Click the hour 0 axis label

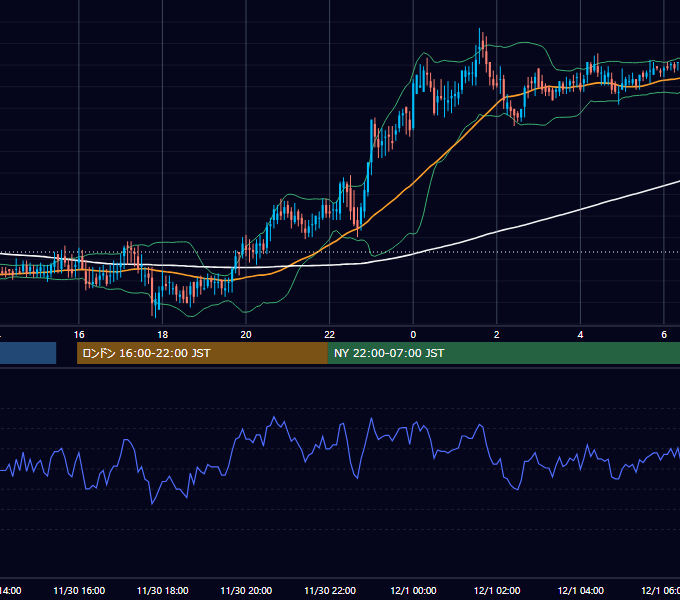pyautogui.click(x=413, y=335)
